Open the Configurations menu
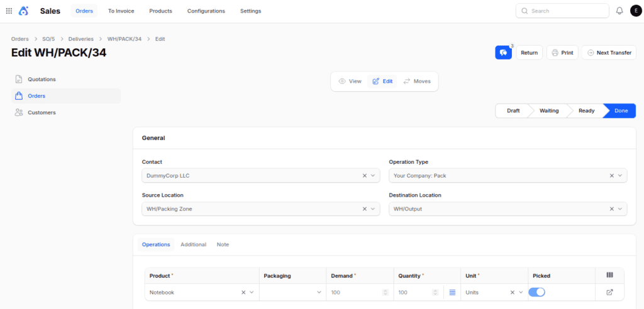Viewport: 644px width, 309px height. coord(206,11)
